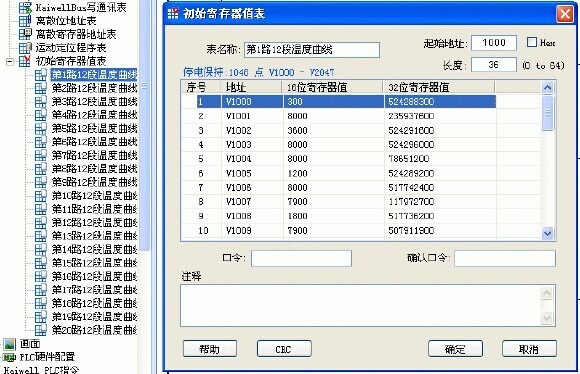Select 第5路12段温度曲线 in the tree
Screen dimensions: 580x374
[x=94, y=128]
